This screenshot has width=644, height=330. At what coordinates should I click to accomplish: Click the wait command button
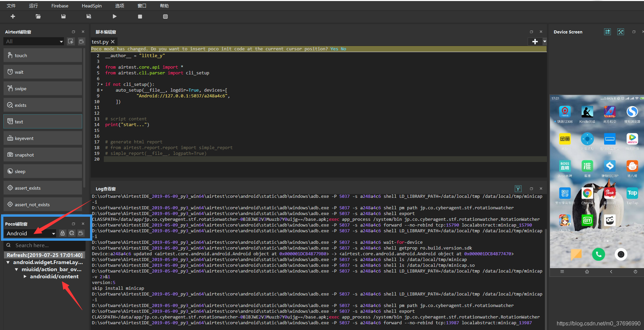43,72
